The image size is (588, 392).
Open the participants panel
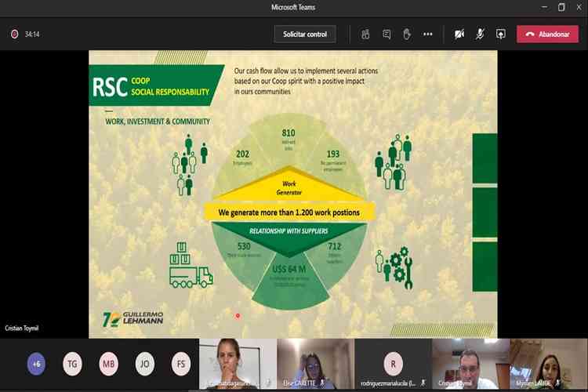365,34
